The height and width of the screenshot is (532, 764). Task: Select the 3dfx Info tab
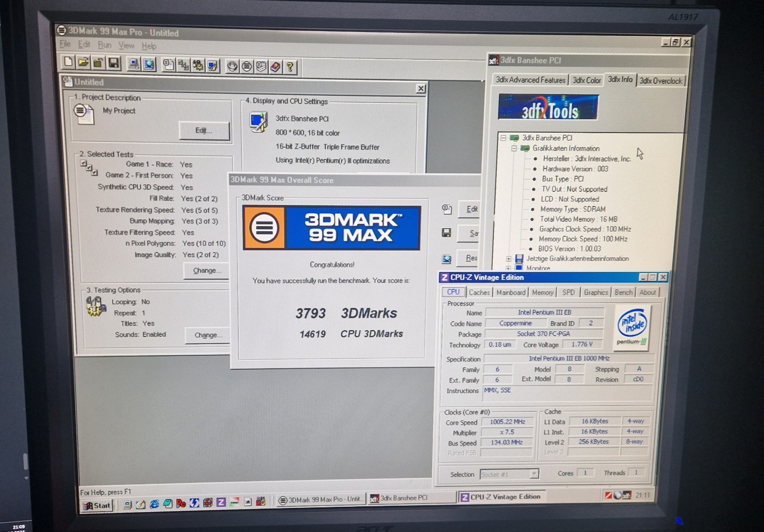coord(620,79)
